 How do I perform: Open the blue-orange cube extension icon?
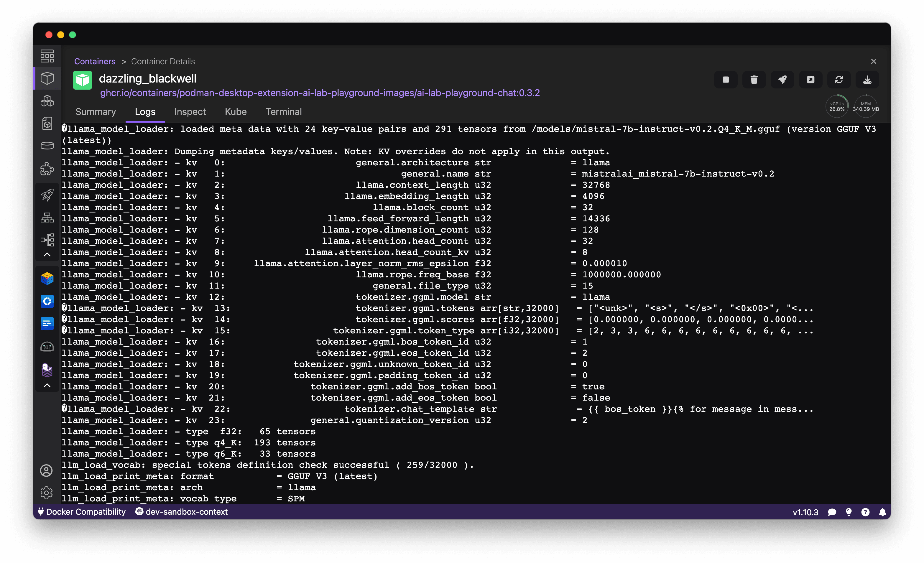[x=47, y=279]
